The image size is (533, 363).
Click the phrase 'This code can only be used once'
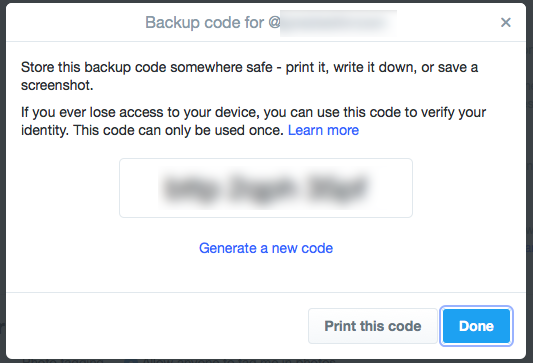(x=178, y=130)
